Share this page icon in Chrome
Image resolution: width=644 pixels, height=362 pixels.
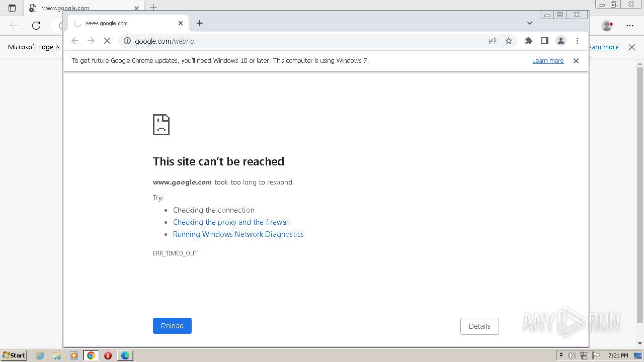coord(493,41)
